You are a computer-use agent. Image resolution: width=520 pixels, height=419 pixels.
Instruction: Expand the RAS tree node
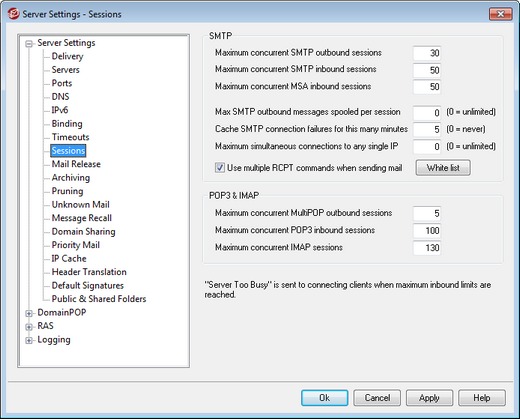click(29, 327)
